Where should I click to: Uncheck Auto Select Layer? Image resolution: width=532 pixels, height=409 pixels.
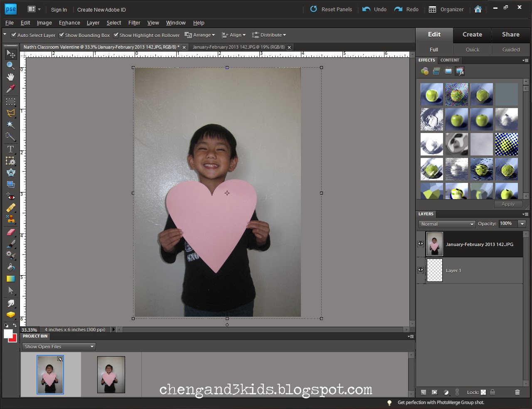[14, 35]
